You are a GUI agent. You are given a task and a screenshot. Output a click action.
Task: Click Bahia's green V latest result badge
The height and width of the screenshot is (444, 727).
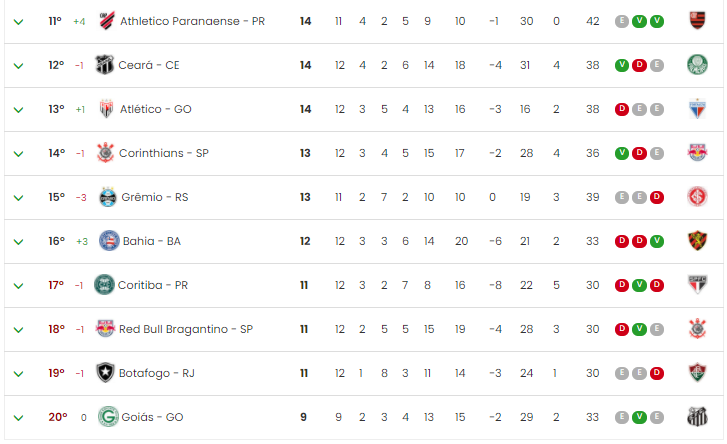click(657, 241)
